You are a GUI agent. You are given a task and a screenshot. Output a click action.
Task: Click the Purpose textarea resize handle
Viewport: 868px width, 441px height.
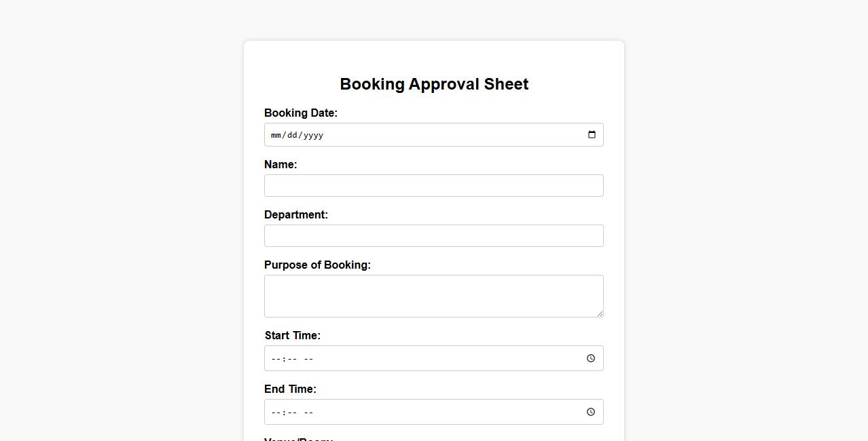(x=600, y=313)
